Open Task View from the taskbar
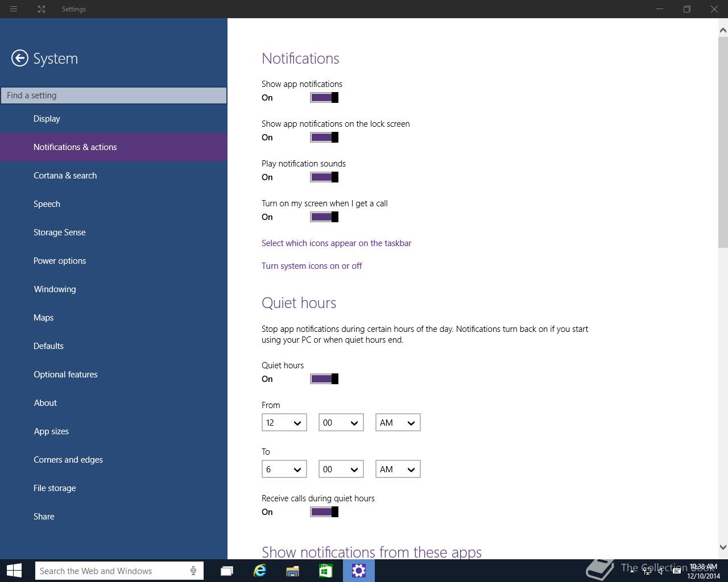This screenshot has height=582, width=728. click(227, 571)
